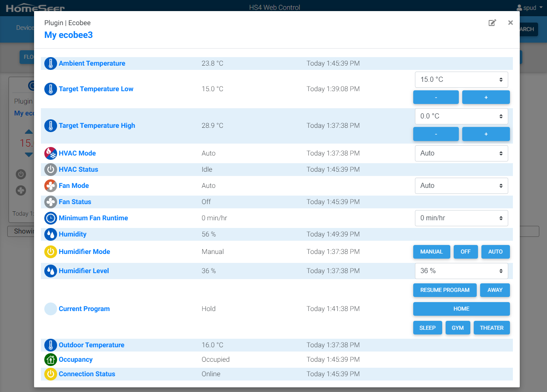This screenshot has height=392, width=547.
Task: Click the Connection Status icon
Action: [x=50, y=374]
